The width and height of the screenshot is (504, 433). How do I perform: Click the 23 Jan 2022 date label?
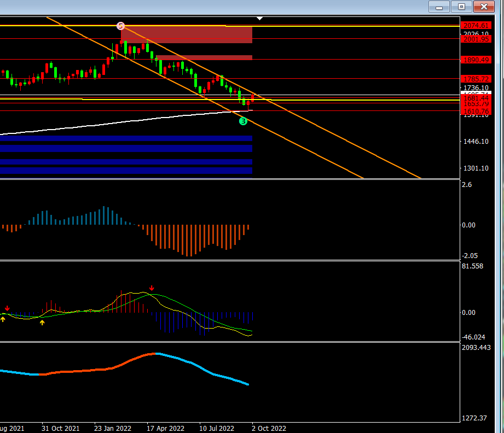(x=113, y=428)
